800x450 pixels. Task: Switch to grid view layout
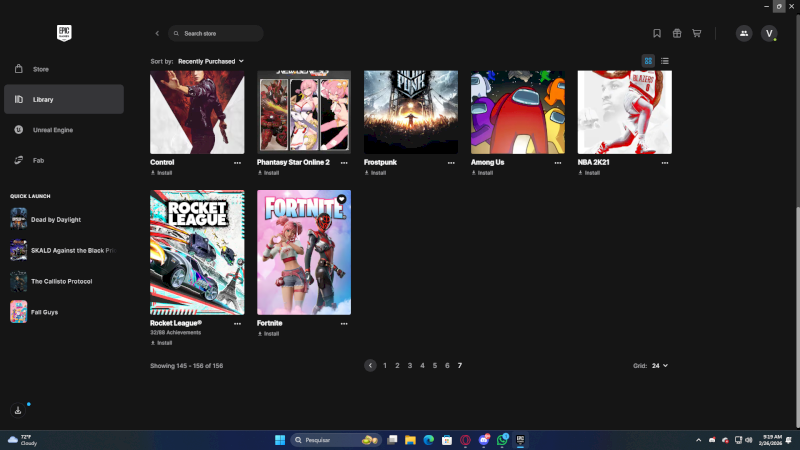coord(648,61)
